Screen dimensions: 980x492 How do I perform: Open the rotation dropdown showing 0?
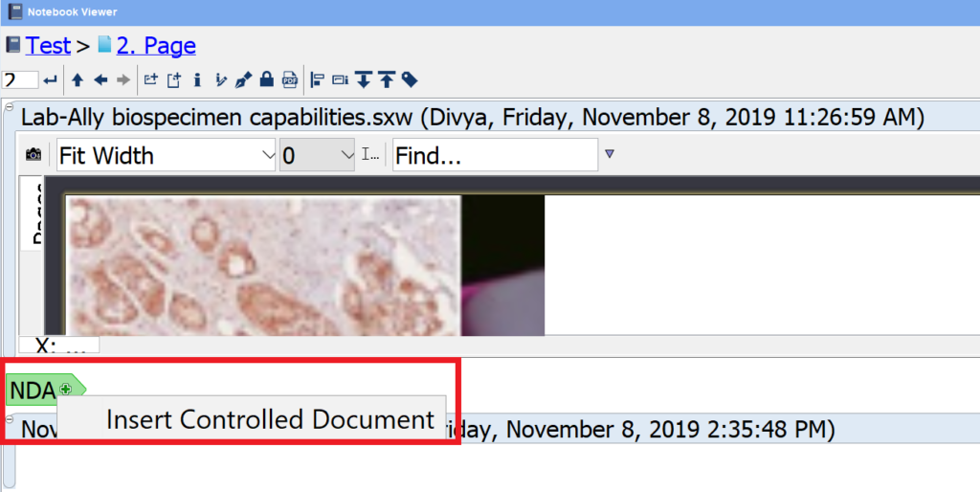[319, 155]
